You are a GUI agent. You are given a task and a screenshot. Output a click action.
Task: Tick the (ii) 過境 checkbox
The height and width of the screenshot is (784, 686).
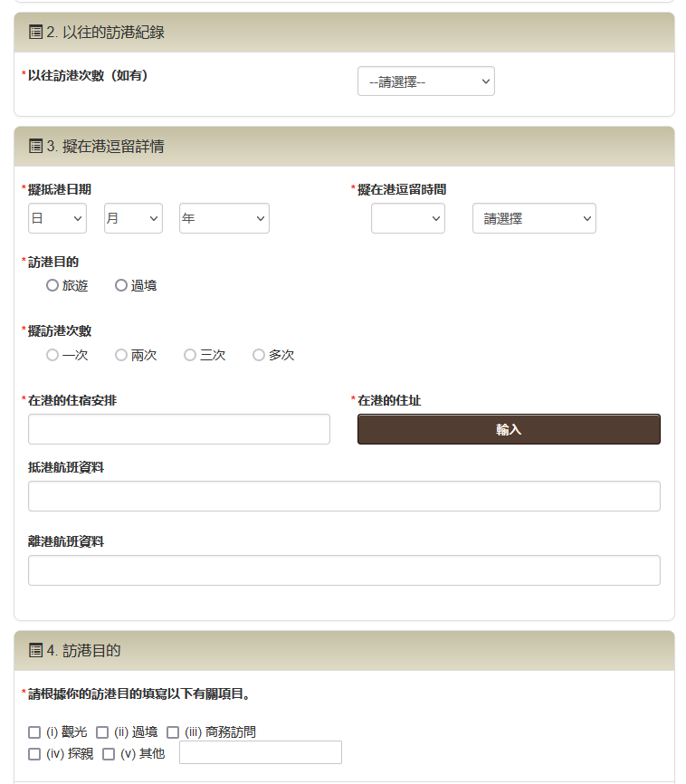tap(102, 732)
